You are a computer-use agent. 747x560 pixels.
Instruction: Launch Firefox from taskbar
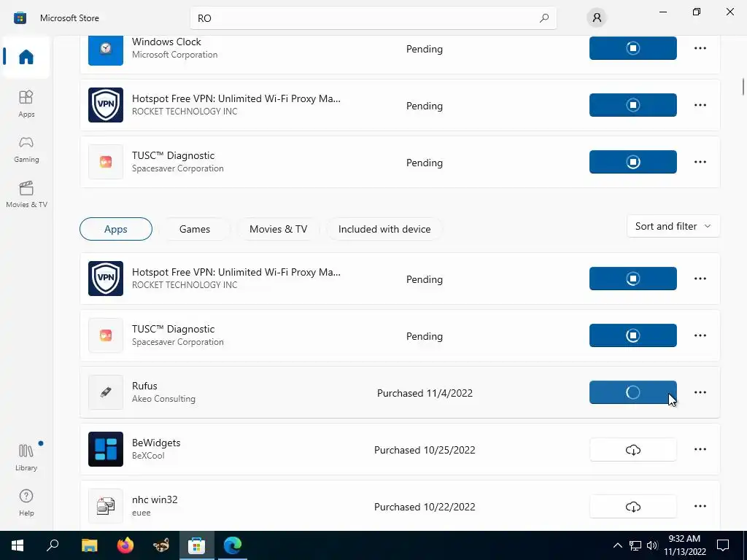(x=125, y=545)
